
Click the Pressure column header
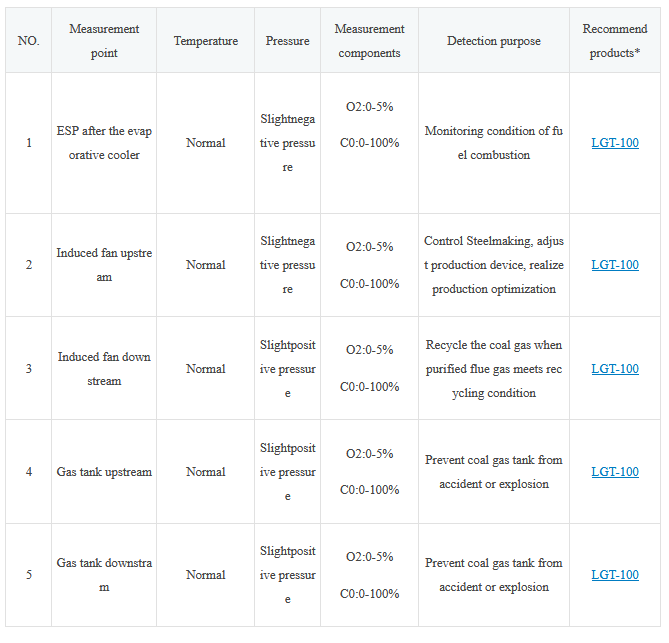click(x=287, y=41)
